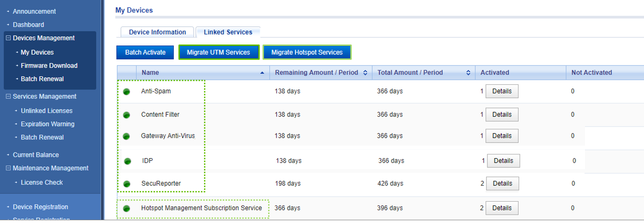Switch to the Device Information tab
This screenshot has width=644, height=223.
pos(158,32)
